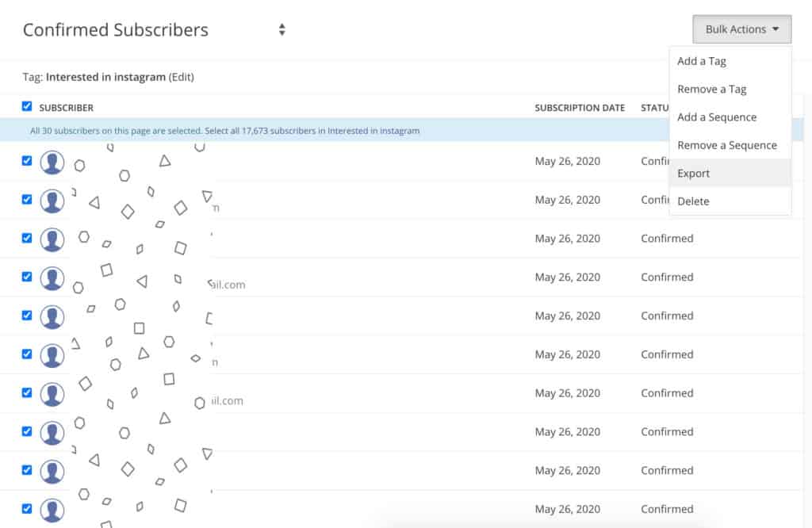The height and width of the screenshot is (528, 812).
Task: Select Add a Sequence menu option
Action: 730,117
